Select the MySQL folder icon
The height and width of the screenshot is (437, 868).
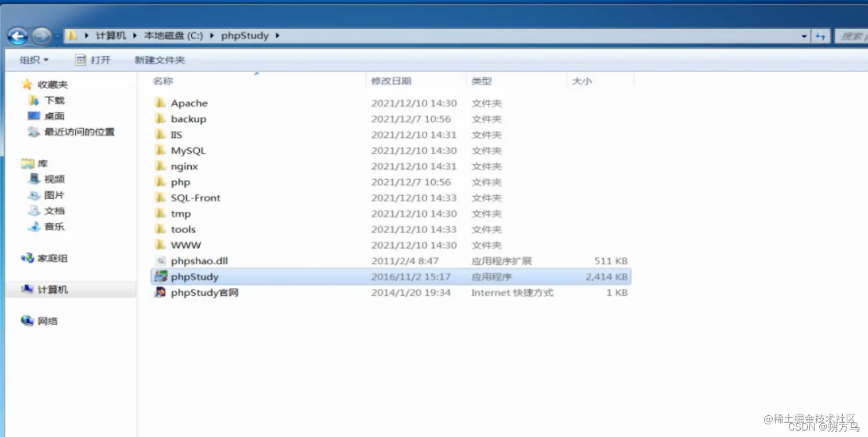160,150
